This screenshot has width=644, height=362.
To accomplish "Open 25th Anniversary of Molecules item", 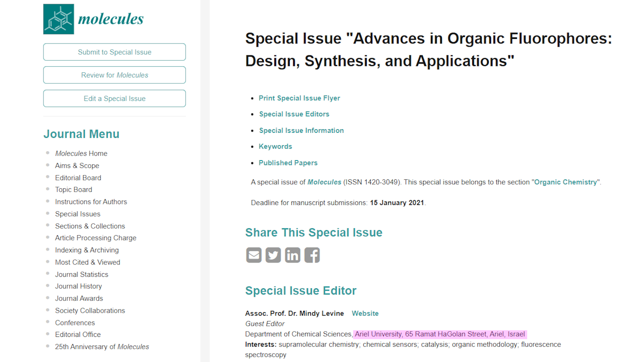I will (x=102, y=347).
